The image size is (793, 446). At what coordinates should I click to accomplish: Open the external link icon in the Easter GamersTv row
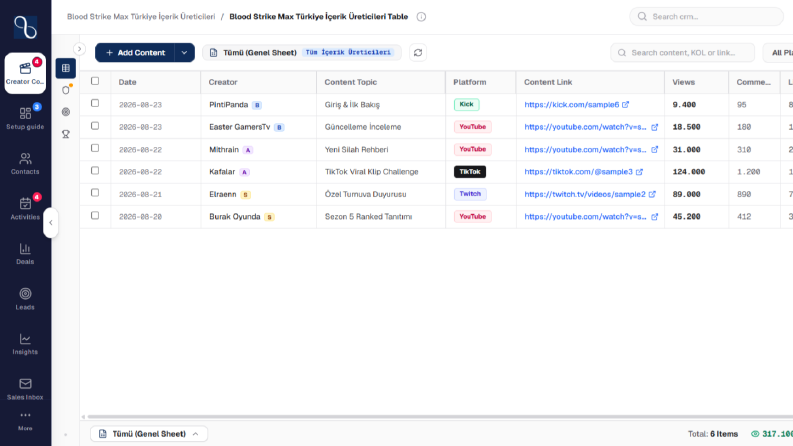(x=654, y=127)
